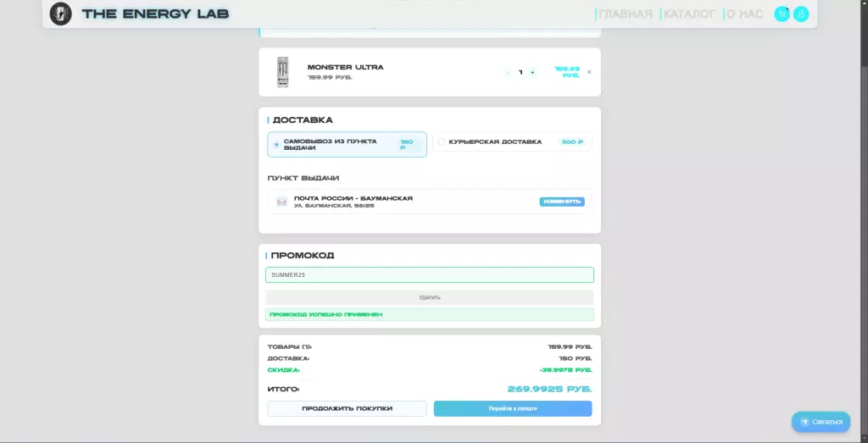Click Промокод успешно применен message
868x443 pixels.
coord(430,315)
